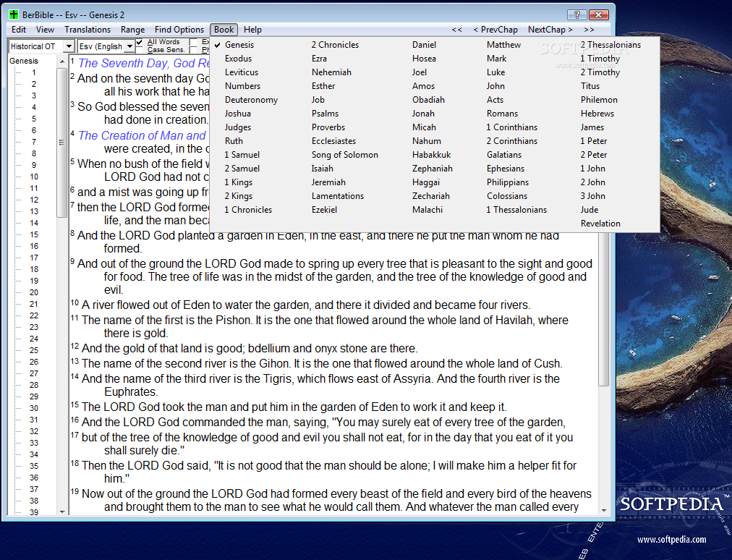
Task: Select chapter 10 in the Genesis tree
Action: coord(33,177)
